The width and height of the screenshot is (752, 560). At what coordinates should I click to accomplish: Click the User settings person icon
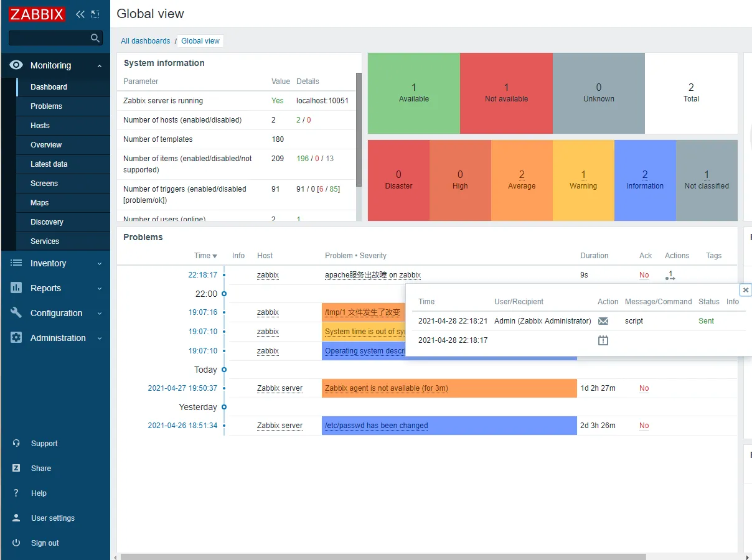click(16, 518)
